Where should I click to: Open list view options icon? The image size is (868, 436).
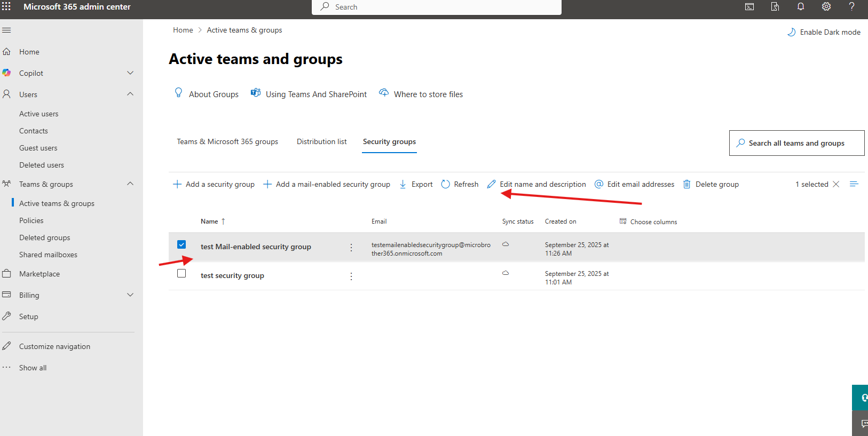click(x=854, y=184)
